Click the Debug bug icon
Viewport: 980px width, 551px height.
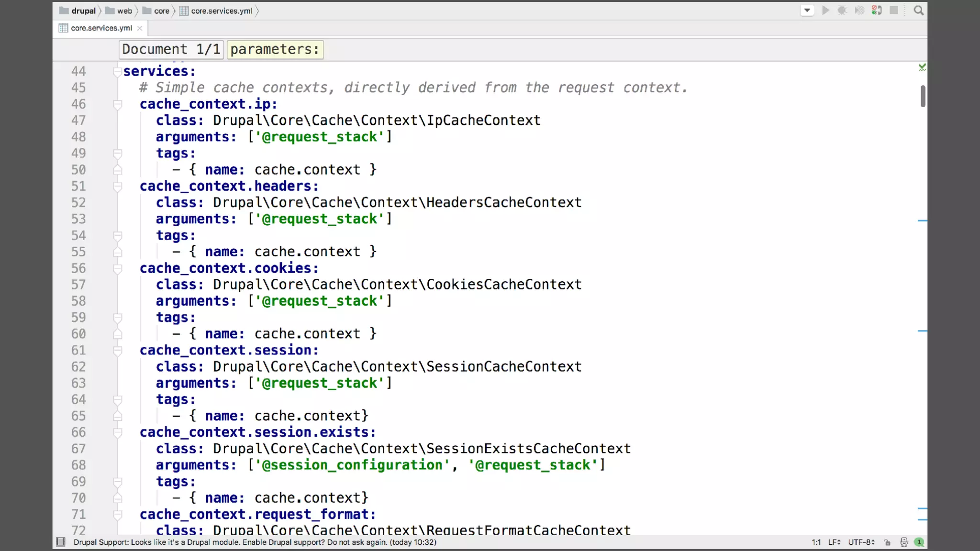842,11
